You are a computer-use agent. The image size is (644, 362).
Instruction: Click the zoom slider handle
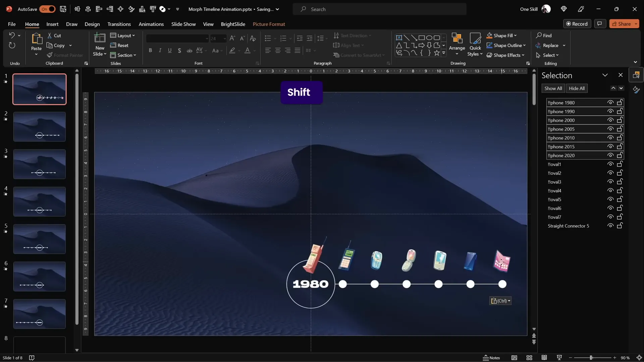click(591, 358)
